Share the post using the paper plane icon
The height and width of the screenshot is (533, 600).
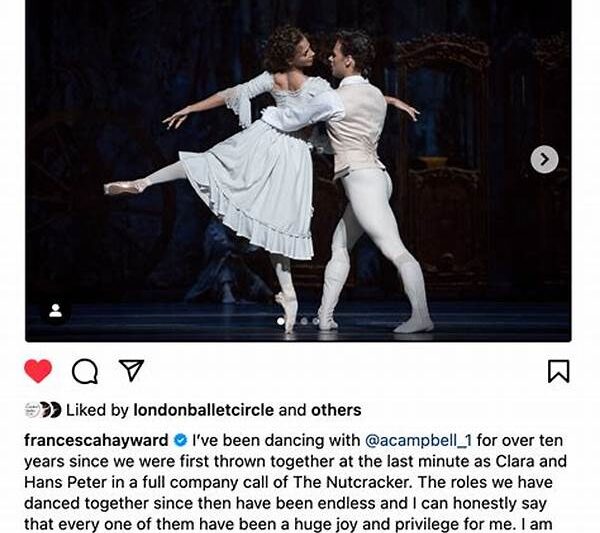point(131,370)
